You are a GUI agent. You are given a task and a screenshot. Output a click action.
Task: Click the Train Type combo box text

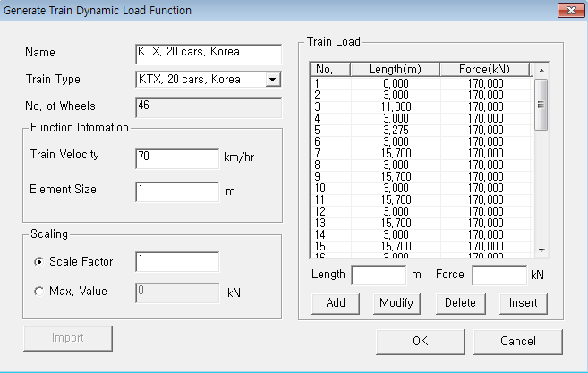coord(190,80)
